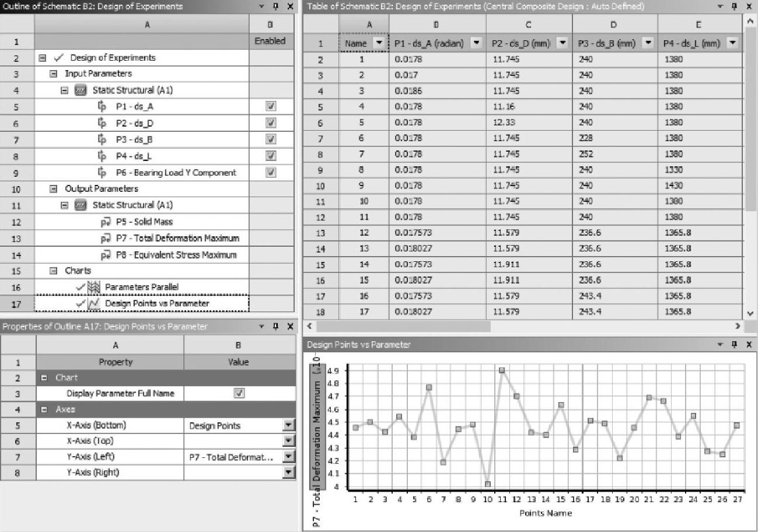This screenshot has height=532, width=758.
Task: Open the X-Axis (Bottom) dropdown
Action: (x=289, y=425)
